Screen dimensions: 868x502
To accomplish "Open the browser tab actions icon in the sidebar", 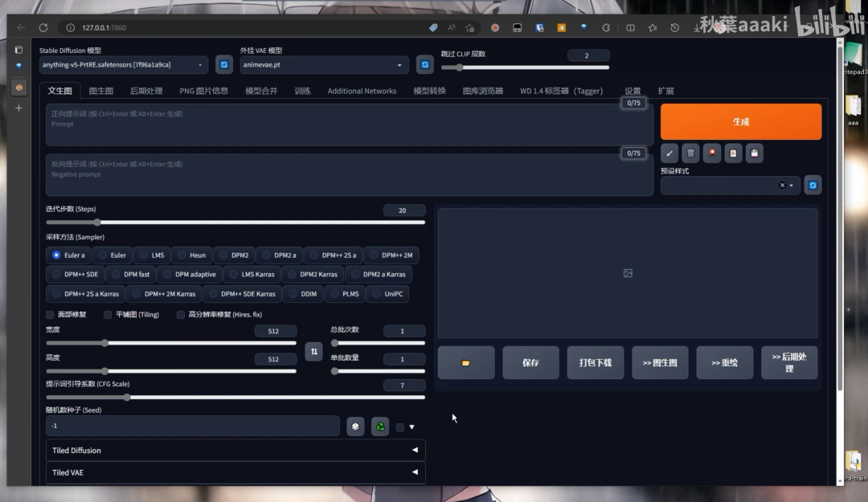I will [x=18, y=50].
